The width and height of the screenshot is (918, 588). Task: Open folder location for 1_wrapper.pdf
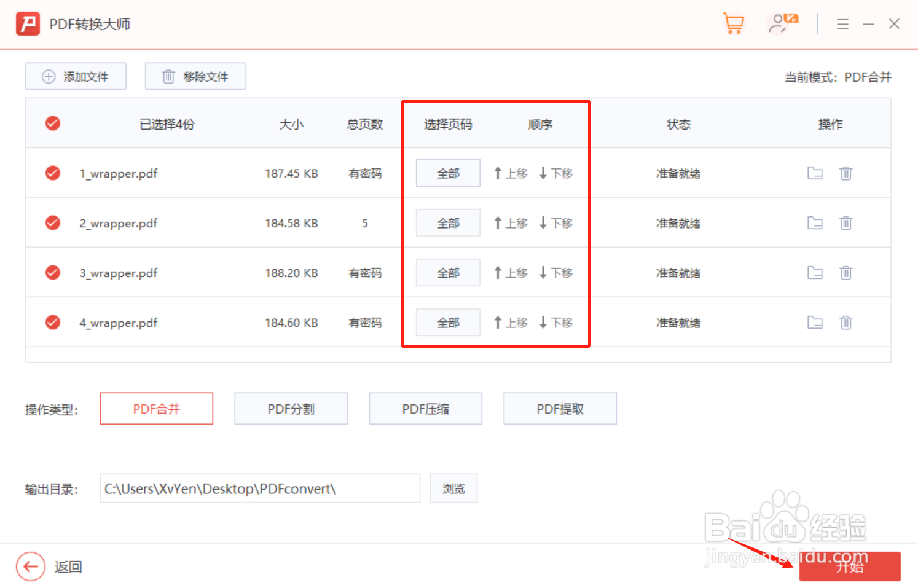815,173
